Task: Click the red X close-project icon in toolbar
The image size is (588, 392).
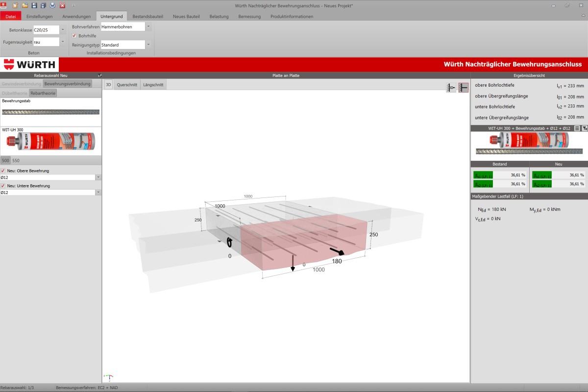Action: pos(62,5)
